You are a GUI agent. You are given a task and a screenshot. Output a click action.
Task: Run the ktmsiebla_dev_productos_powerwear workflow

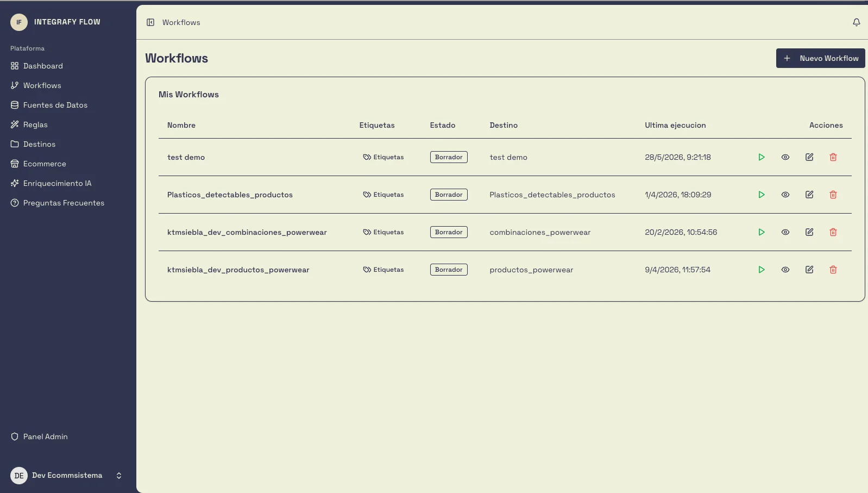click(762, 270)
